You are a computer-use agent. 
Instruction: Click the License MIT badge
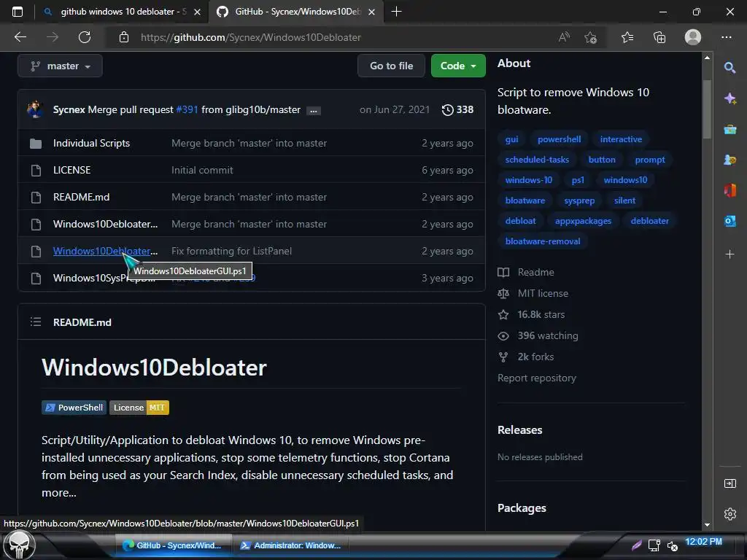tap(139, 408)
